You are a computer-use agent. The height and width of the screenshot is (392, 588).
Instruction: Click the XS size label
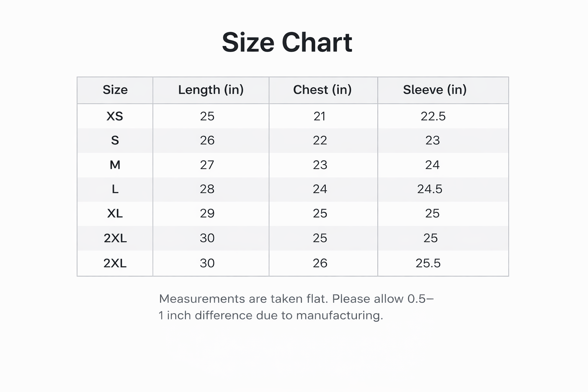[x=115, y=116]
